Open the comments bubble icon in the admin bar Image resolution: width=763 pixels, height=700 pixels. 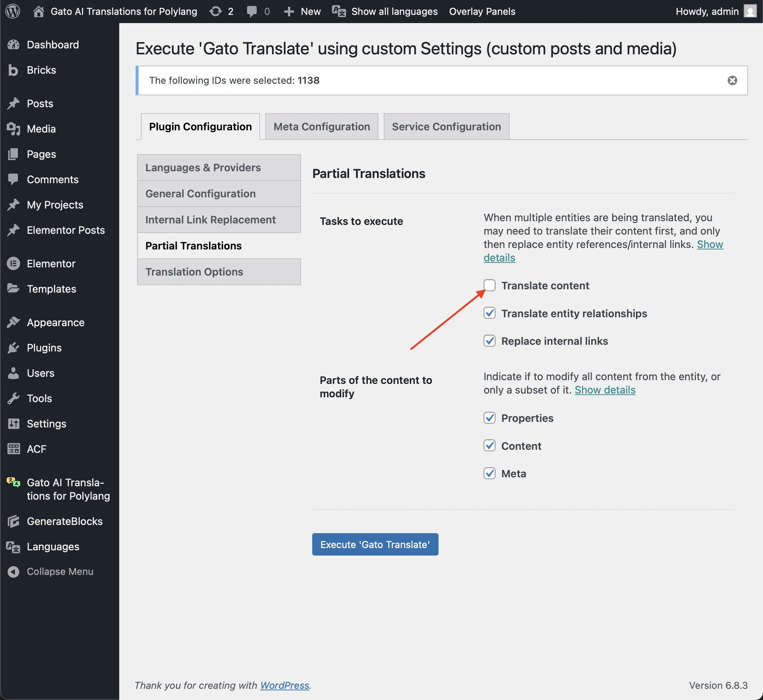tap(252, 11)
